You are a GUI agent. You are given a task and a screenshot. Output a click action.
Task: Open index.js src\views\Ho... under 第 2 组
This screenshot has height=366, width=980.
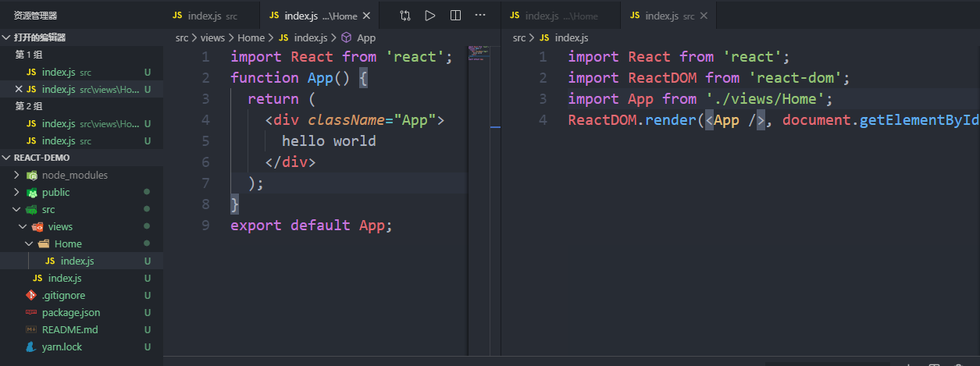click(x=81, y=124)
